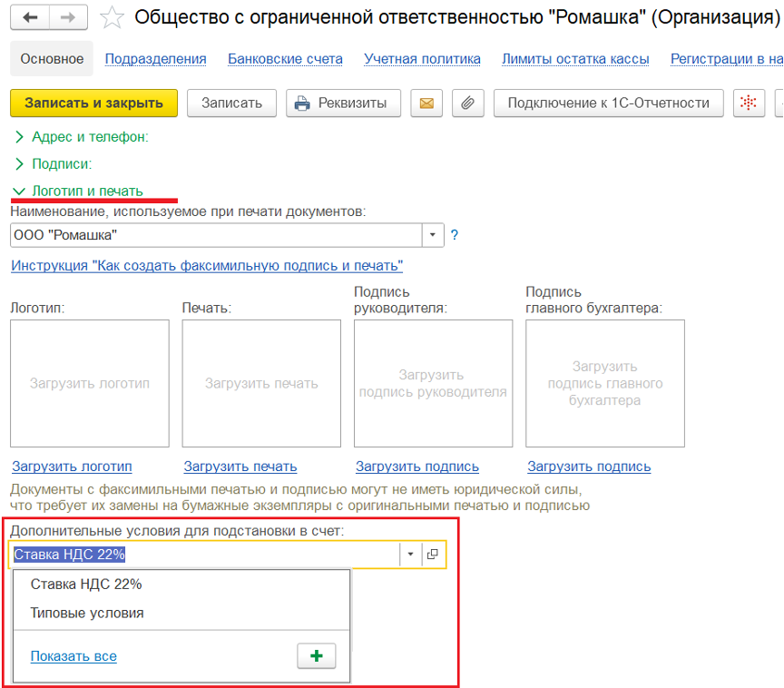Click the red snowflake-like icon button
The height and width of the screenshot is (688, 784).
pyautogui.click(x=748, y=103)
